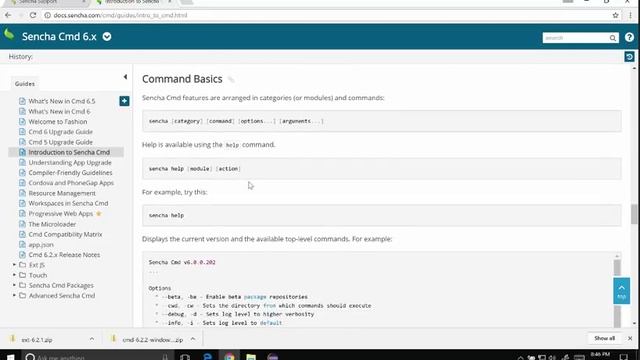Open Welcome to Fashion guide
This screenshot has height=360, width=640.
58,122
